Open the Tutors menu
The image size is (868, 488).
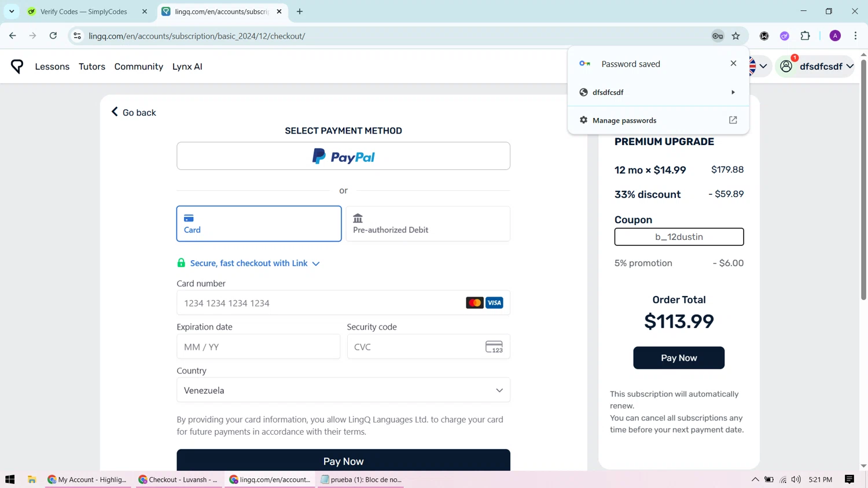coord(92,66)
